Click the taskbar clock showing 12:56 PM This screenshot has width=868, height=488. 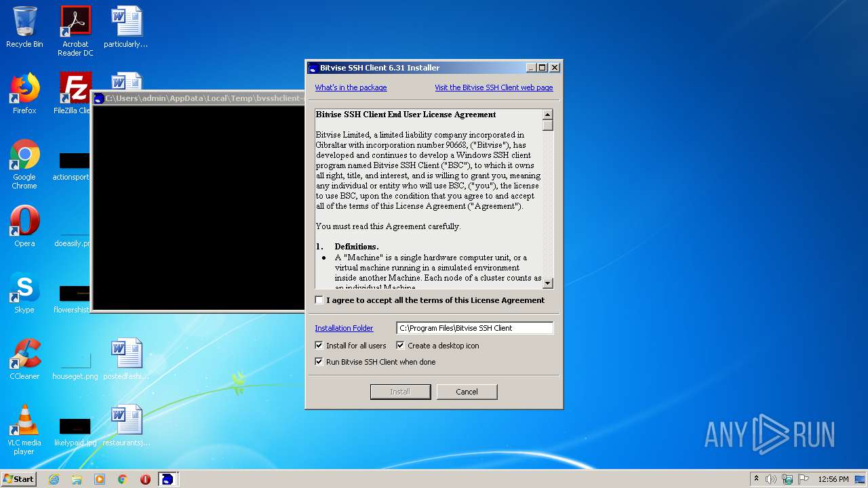coord(833,479)
